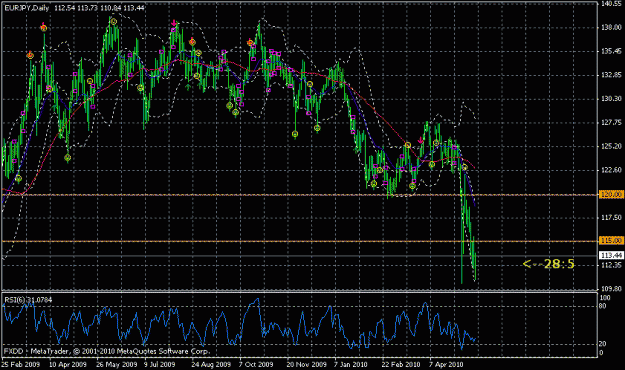Image resolution: width=625 pixels, height=370 pixels.
Task: Click the 7 Oct 2009 date label
Action: pyautogui.click(x=256, y=364)
